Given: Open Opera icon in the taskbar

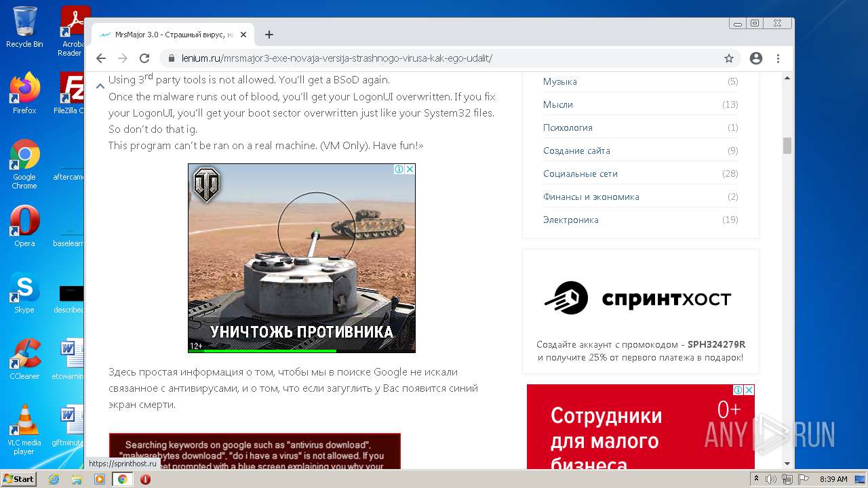Looking at the screenshot, I should click(x=145, y=479).
